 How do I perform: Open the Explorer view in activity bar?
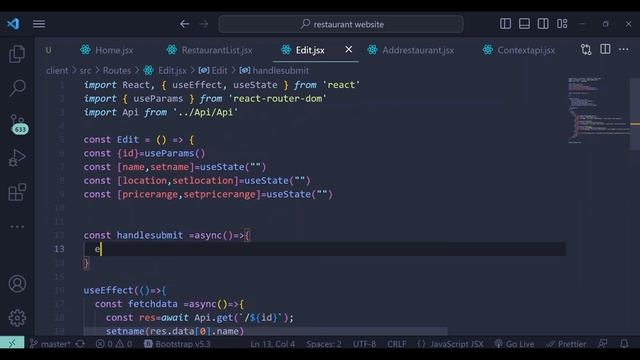pos(17,54)
